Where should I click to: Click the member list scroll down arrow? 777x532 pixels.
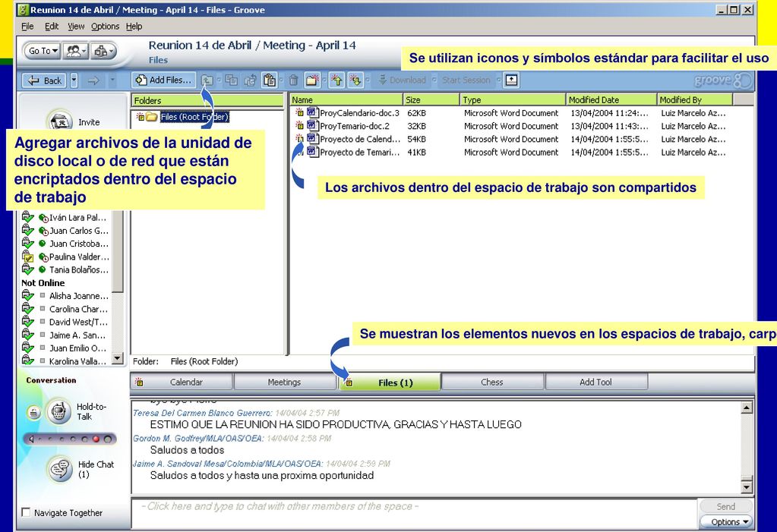(118, 357)
